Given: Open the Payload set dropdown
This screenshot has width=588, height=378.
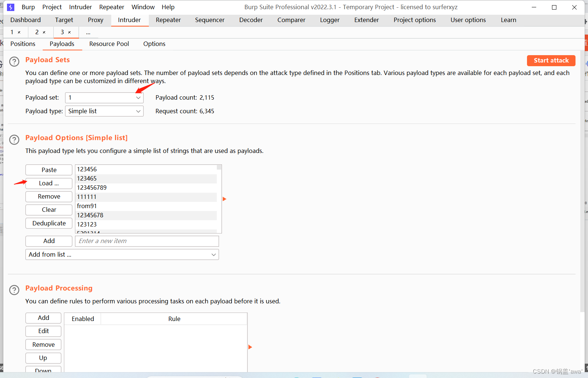Looking at the screenshot, I should pyautogui.click(x=104, y=98).
